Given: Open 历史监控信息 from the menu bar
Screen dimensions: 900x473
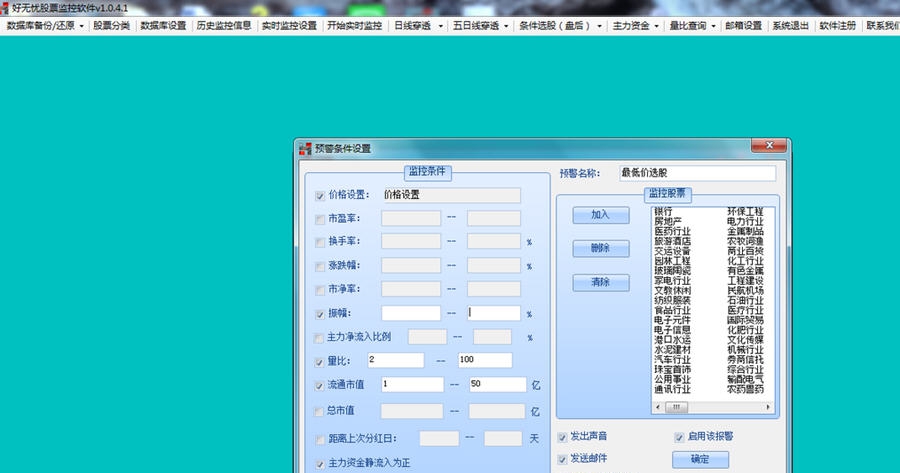Looking at the screenshot, I should (x=224, y=26).
